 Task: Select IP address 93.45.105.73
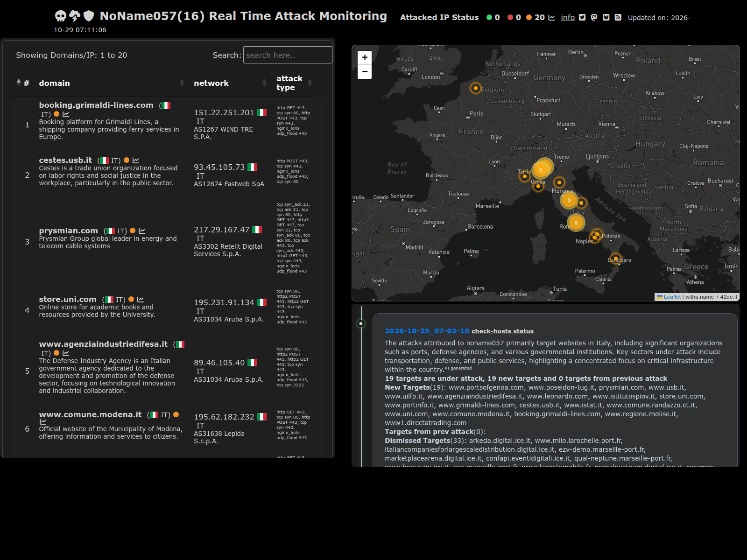pos(219,168)
